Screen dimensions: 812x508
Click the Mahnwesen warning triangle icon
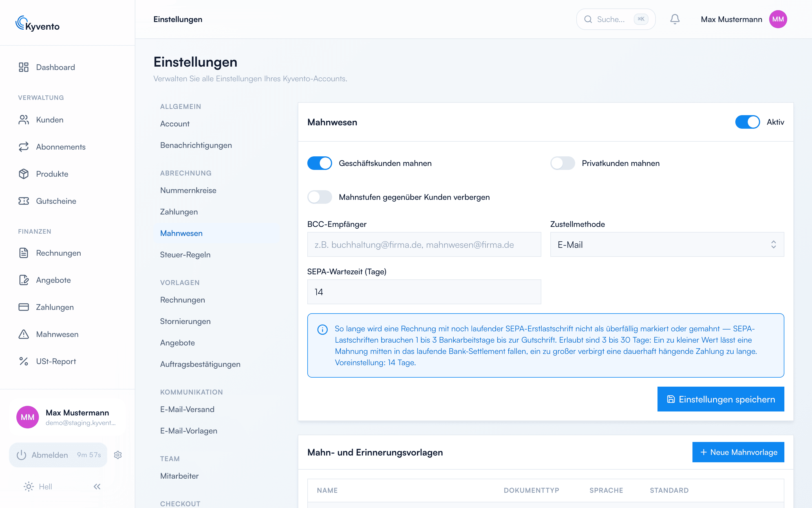[23, 334]
